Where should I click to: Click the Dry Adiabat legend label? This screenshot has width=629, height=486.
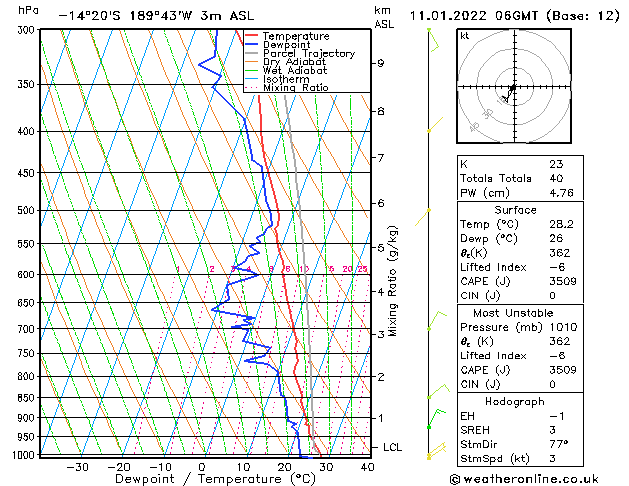click(x=294, y=62)
